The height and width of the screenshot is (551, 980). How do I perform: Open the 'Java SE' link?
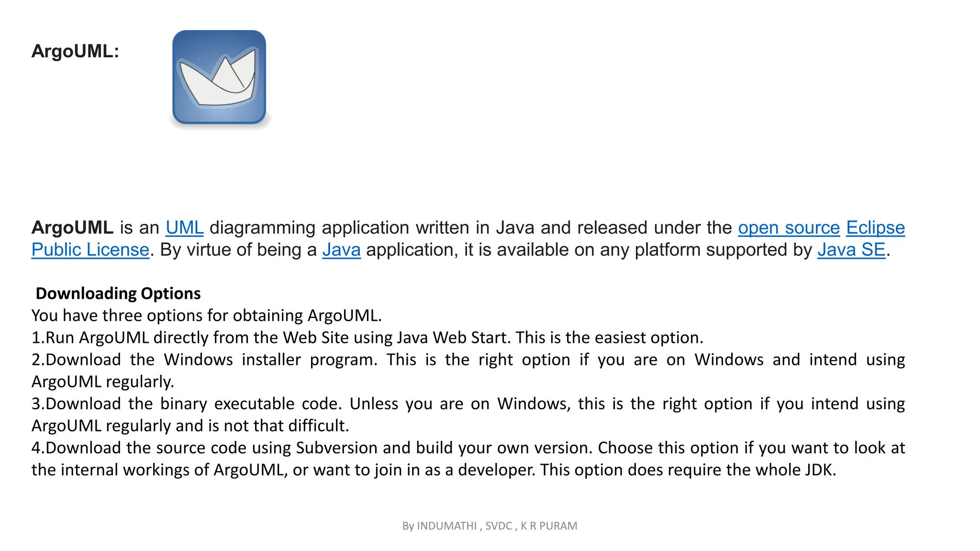tap(851, 250)
